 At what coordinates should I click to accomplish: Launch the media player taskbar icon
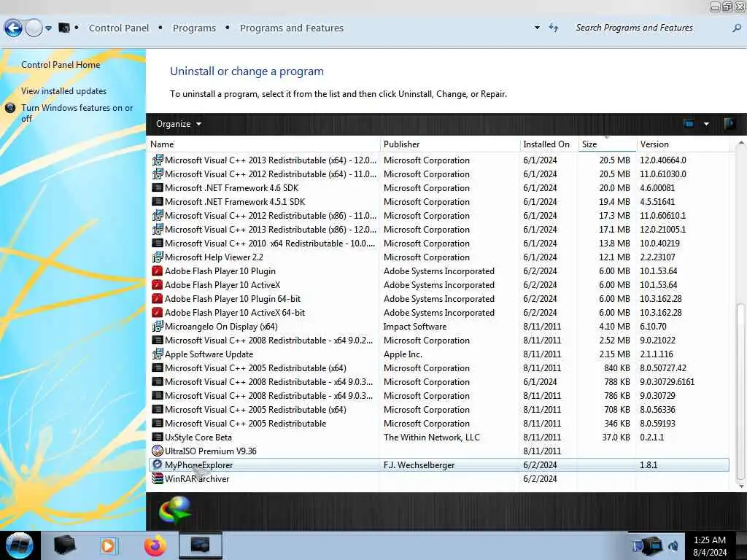109,545
